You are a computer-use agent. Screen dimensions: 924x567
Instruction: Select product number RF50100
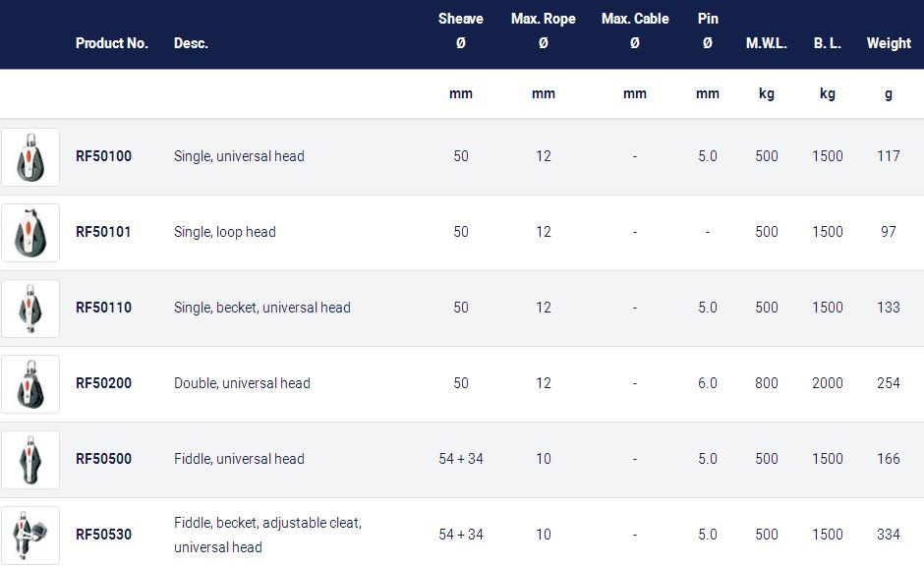coord(104,156)
